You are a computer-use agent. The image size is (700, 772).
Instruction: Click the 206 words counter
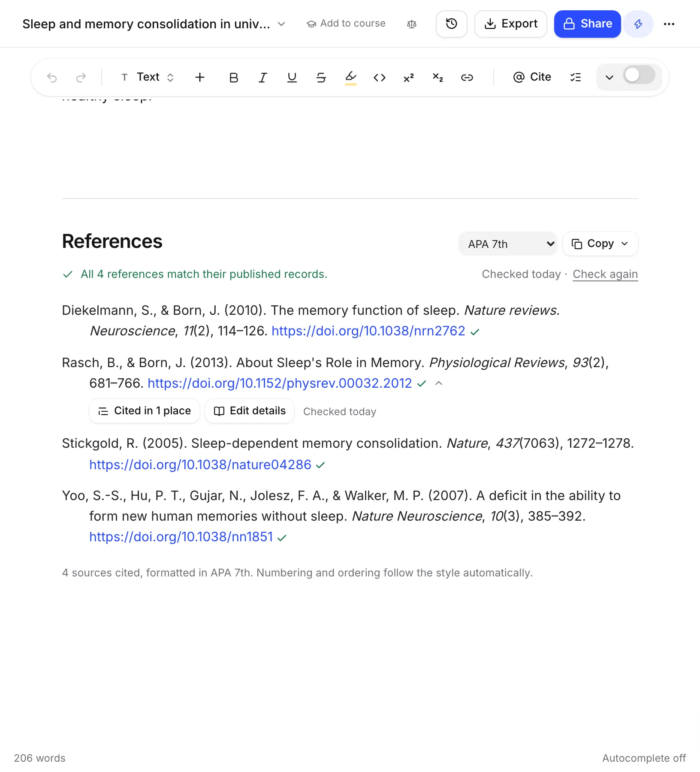(x=40, y=758)
